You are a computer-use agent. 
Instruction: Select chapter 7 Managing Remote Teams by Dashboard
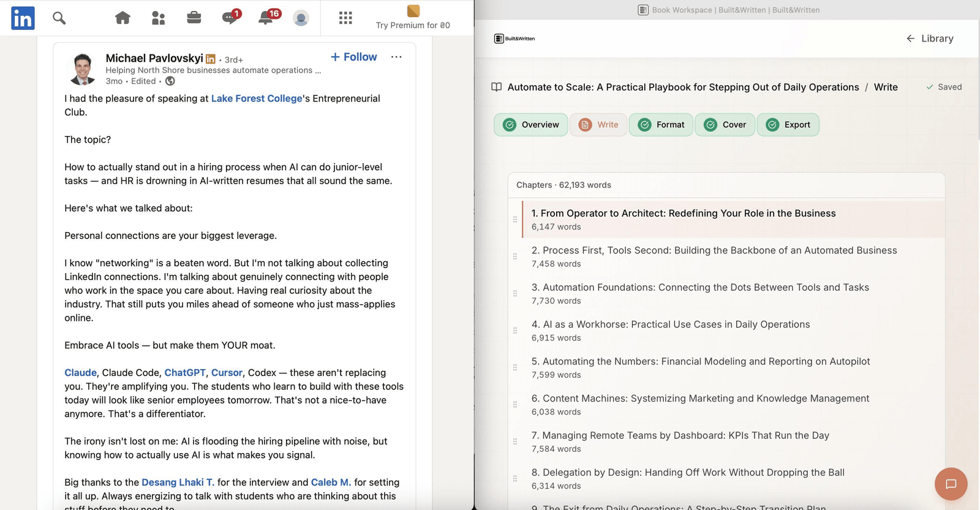click(733, 441)
